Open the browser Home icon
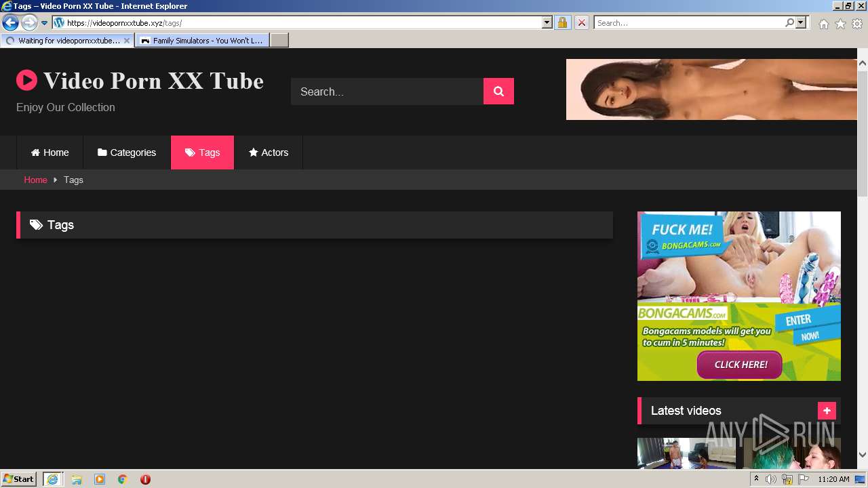Viewport: 868px width, 488px height. pos(823,24)
